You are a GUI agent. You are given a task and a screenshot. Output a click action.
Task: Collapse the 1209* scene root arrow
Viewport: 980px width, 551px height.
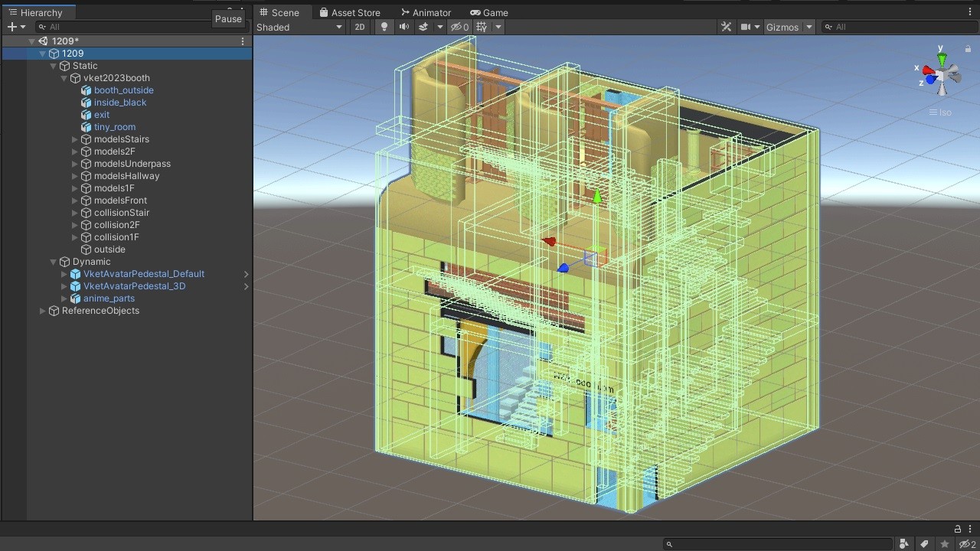(x=31, y=41)
